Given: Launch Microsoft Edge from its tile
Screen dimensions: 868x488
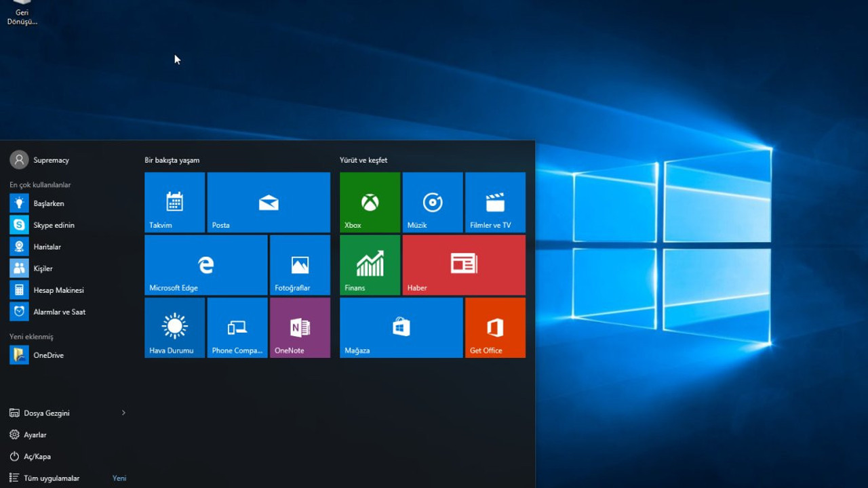Looking at the screenshot, I should coord(205,264).
